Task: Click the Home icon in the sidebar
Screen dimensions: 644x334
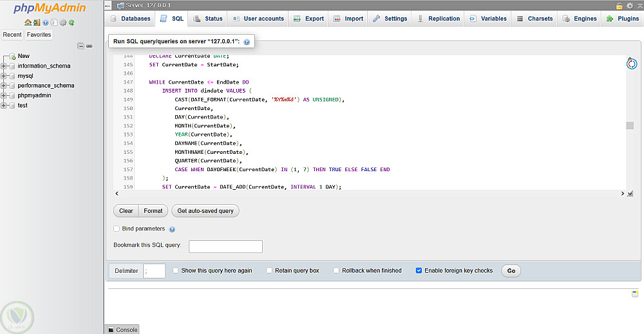Action: pos(28,23)
